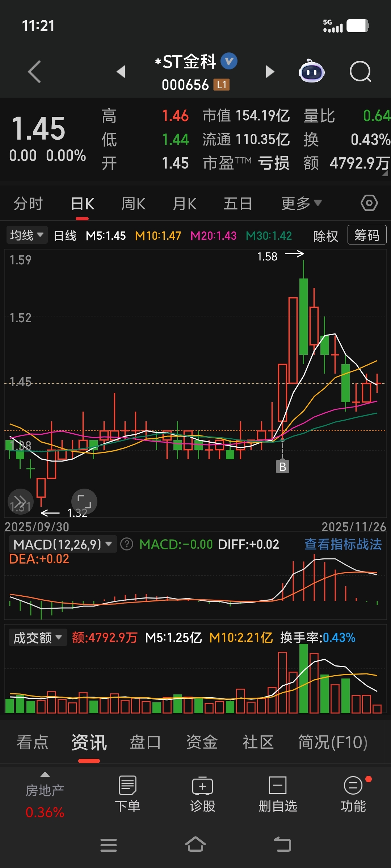Open the AI robot assistant

[x=311, y=71]
